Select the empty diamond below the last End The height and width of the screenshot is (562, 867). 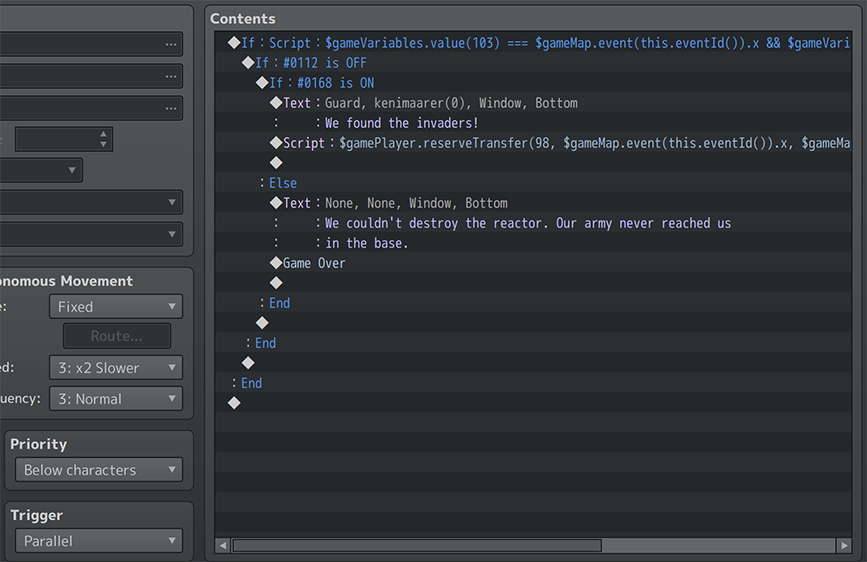tap(234, 403)
